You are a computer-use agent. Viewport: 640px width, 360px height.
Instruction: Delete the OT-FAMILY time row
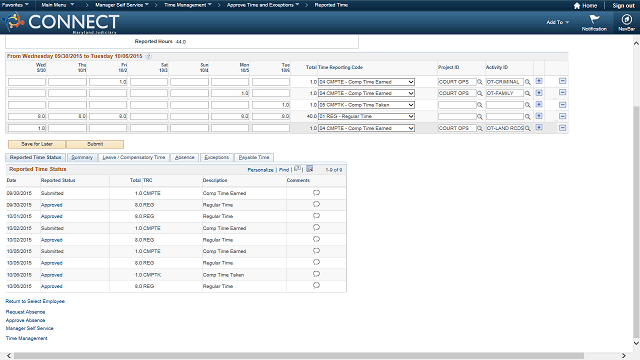pos(562,93)
